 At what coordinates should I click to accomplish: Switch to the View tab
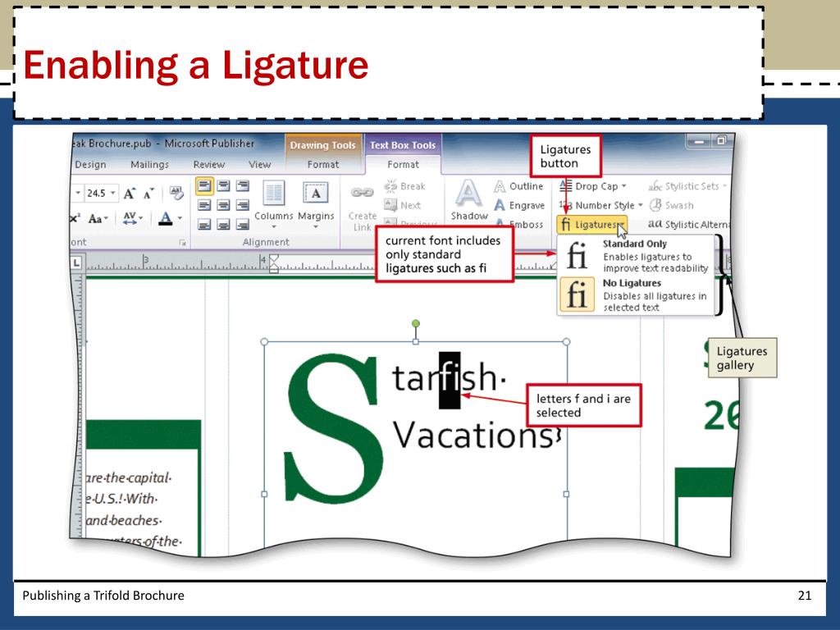click(x=259, y=164)
